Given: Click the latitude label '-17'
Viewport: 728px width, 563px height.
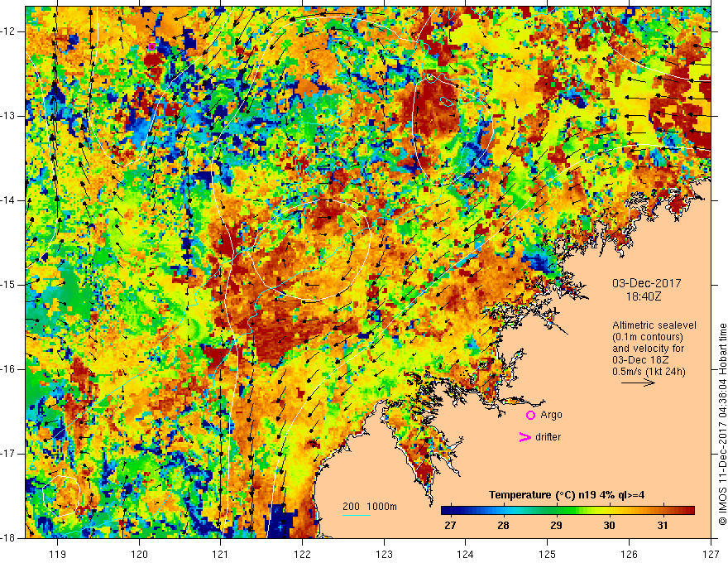Looking at the screenshot, I should point(8,454).
